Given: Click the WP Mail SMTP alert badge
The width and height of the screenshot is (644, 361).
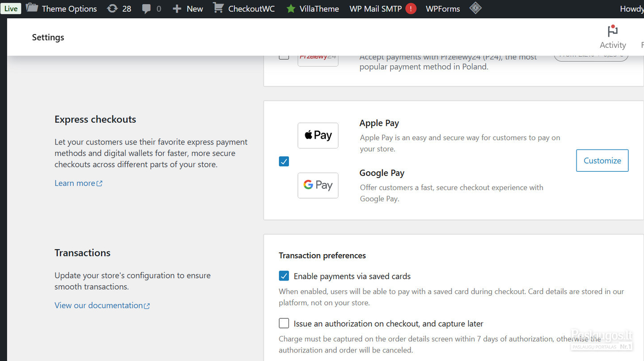Looking at the screenshot, I should pyautogui.click(x=411, y=8).
